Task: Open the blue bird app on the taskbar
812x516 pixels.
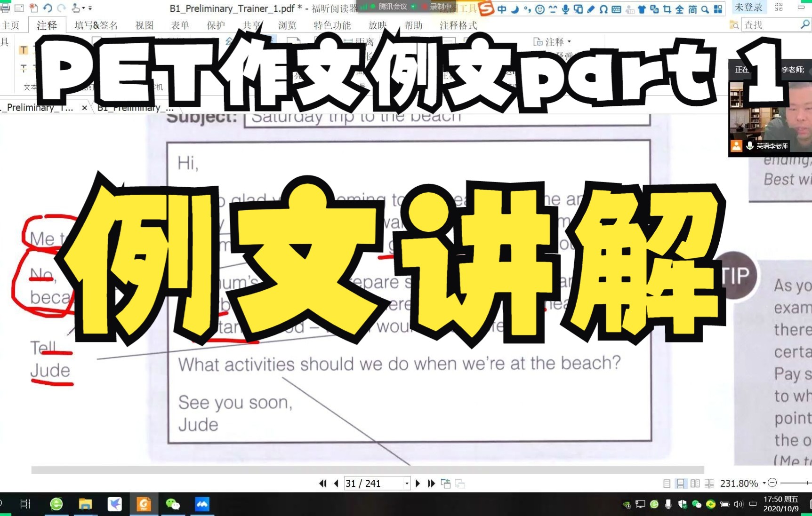Action: point(114,504)
